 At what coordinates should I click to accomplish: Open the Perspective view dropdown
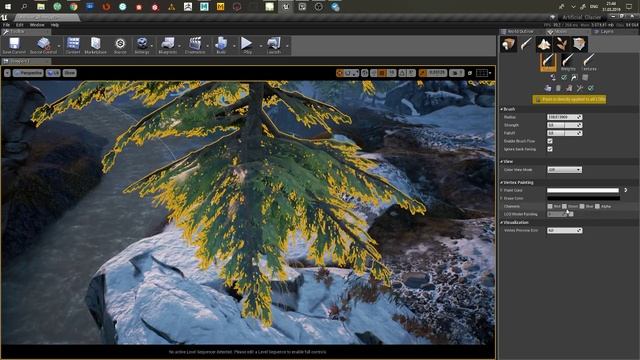pos(28,73)
